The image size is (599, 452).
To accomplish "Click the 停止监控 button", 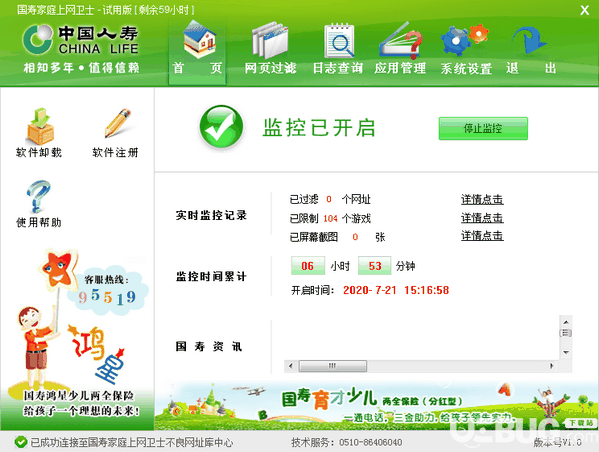I will point(483,128).
